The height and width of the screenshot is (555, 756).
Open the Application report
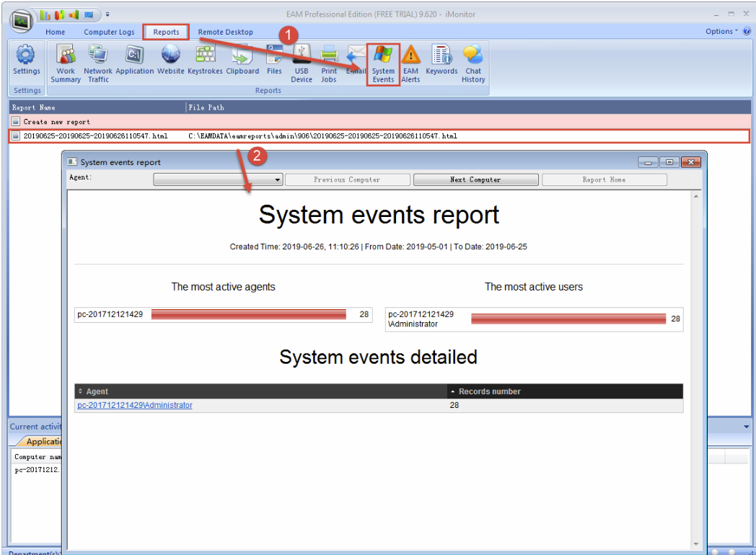pos(134,60)
